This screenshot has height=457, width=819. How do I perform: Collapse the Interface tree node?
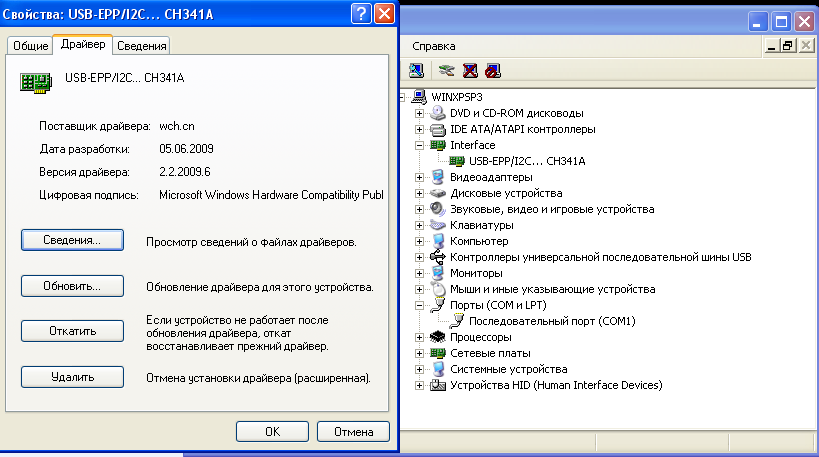(420, 145)
